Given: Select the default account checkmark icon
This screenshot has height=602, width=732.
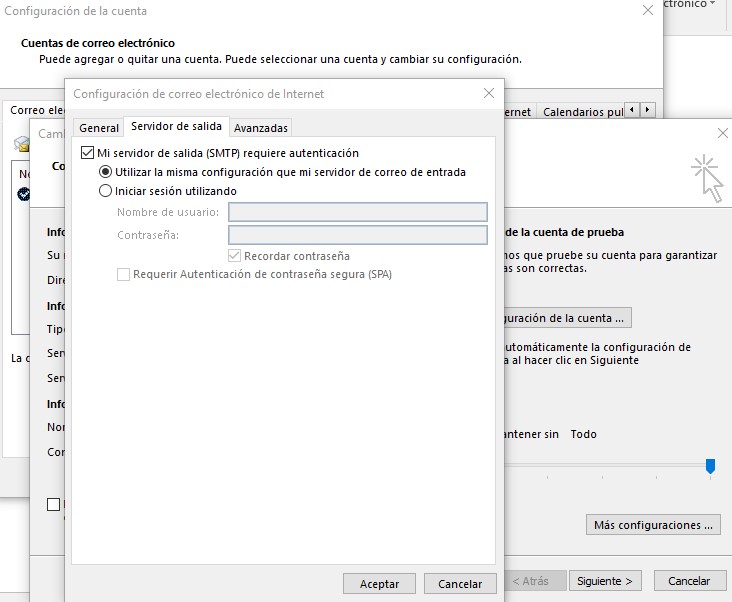Looking at the screenshot, I should (23, 193).
